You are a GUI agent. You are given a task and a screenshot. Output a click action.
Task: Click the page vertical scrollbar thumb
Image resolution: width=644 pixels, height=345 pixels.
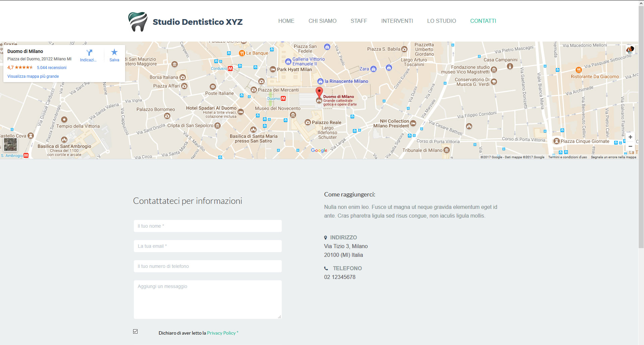641,127
